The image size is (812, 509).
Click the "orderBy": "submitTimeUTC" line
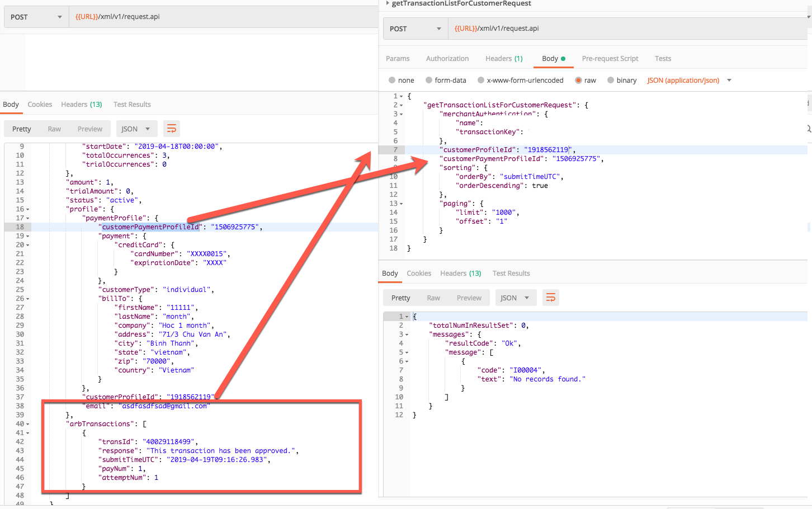(509, 177)
